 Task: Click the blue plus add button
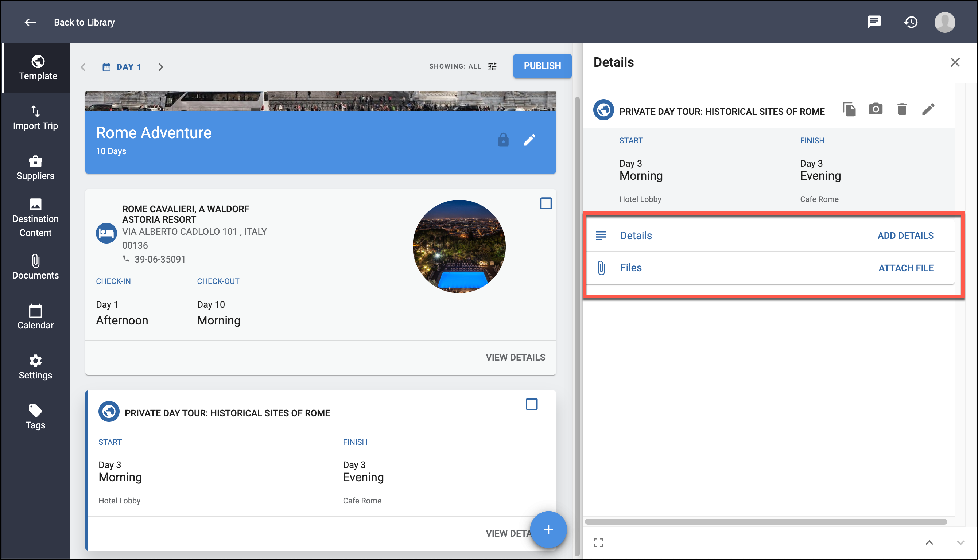pyautogui.click(x=548, y=530)
